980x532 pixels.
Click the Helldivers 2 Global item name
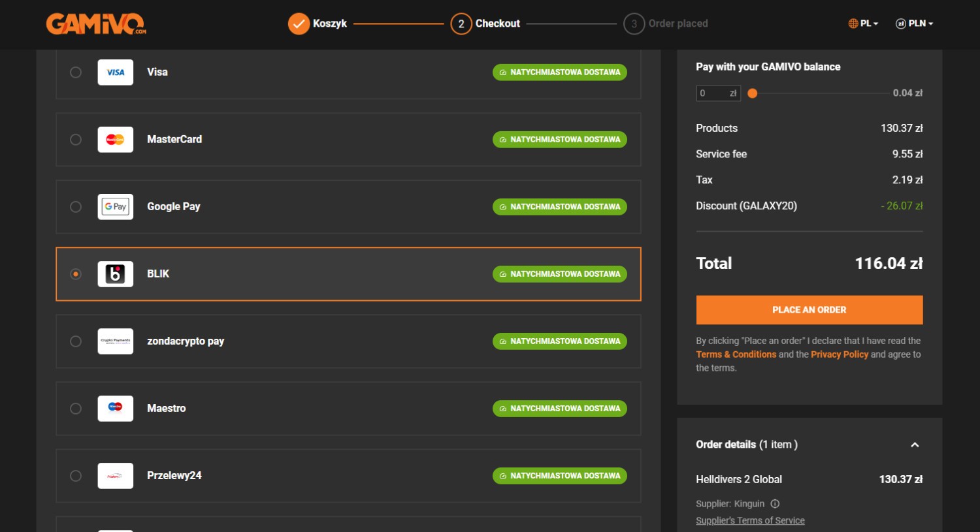(x=739, y=480)
